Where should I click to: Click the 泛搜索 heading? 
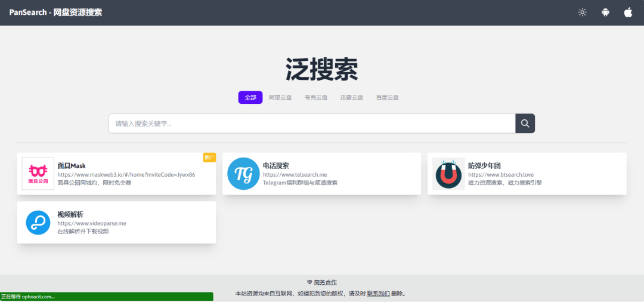pyautogui.click(x=321, y=70)
